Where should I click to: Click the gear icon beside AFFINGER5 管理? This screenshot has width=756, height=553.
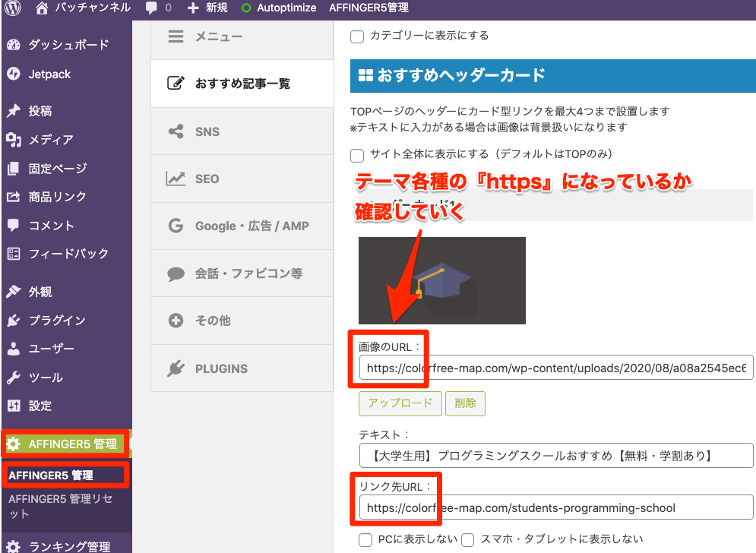click(x=14, y=444)
